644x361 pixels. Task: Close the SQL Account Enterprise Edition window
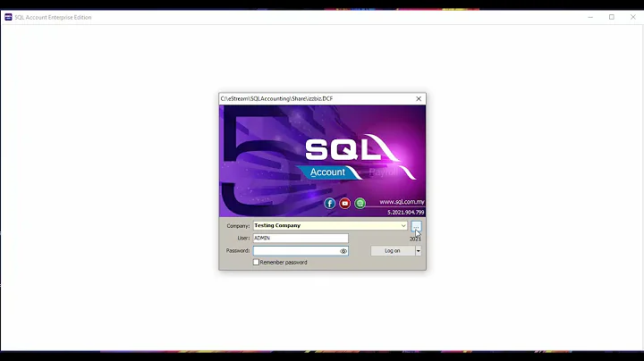[x=633, y=17]
